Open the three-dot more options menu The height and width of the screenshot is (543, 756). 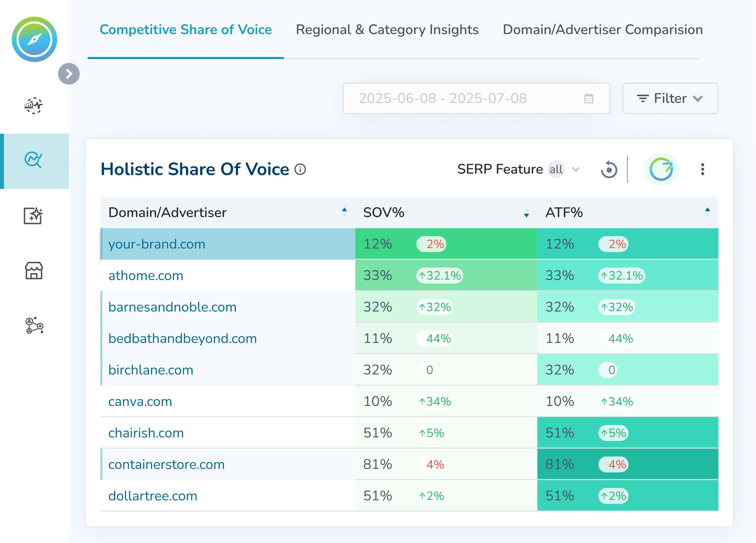pyautogui.click(x=702, y=169)
